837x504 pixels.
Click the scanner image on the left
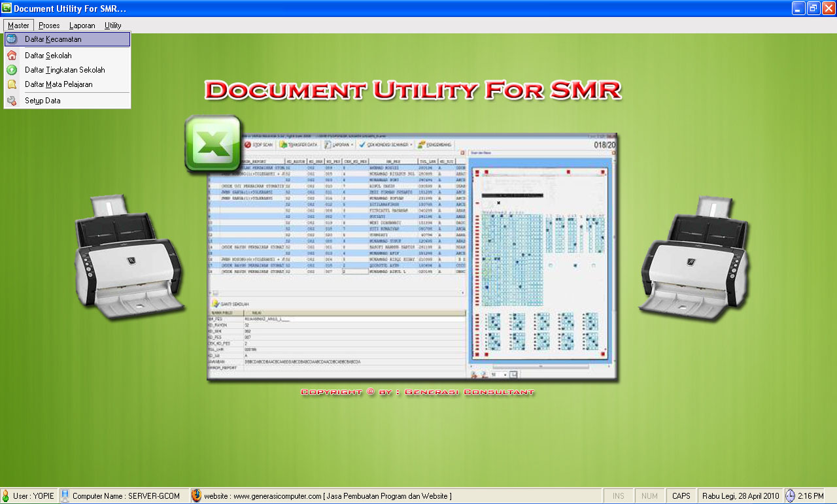[x=131, y=257]
